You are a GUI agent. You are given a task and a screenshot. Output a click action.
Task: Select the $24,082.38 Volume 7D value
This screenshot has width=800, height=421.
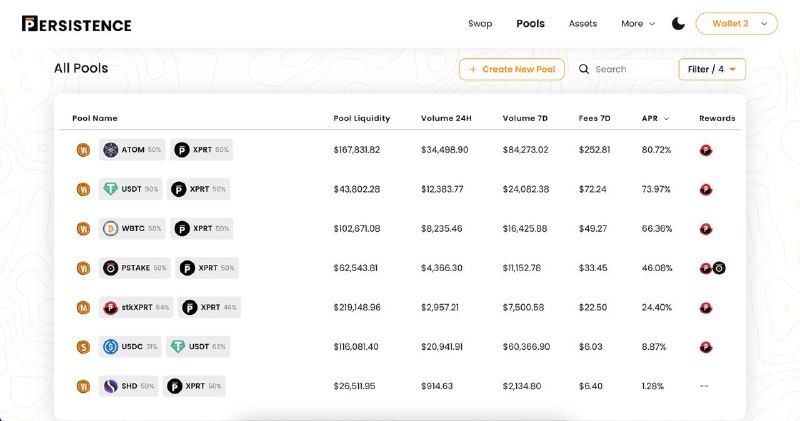[526, 189]
